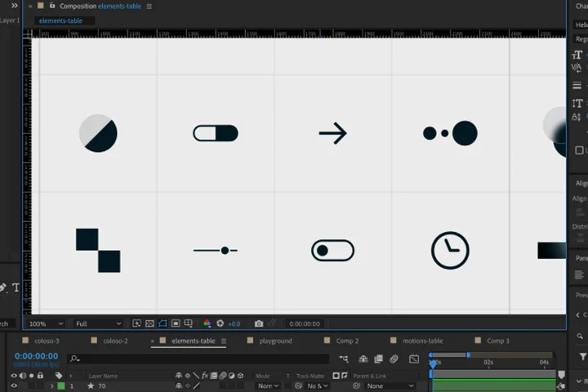The height and width of the screenshot is (392, 588).
Task: Open the show channel RGB color icon
Action: coord(207,323)
